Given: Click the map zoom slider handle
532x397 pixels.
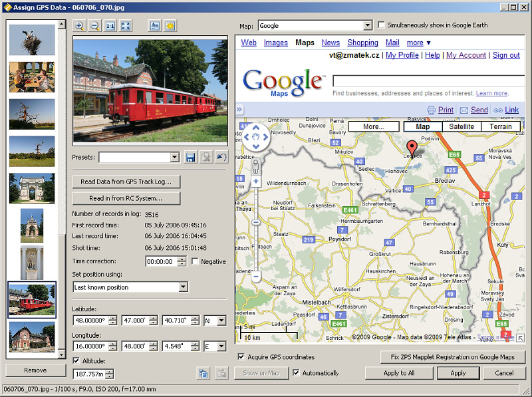Looking at the screenshot, I should point(256,223).
